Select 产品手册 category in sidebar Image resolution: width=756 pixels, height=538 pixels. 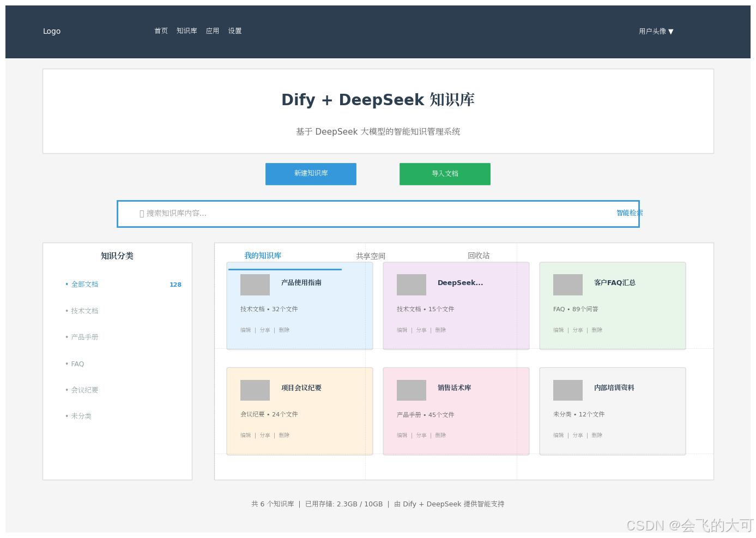84,337
